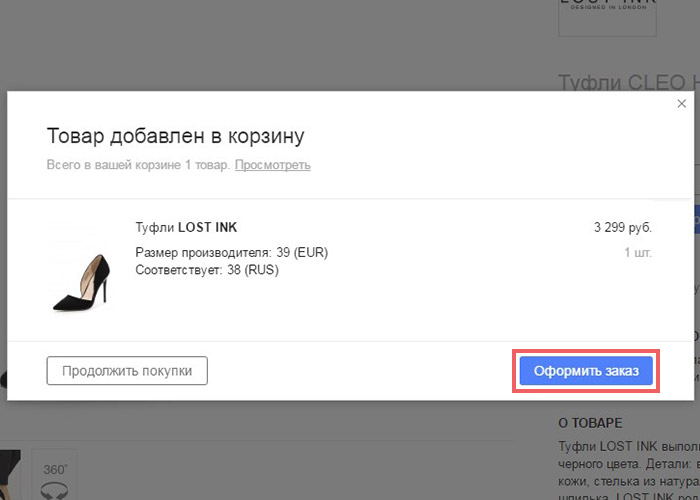Click the Оформить заказ button

click(x=586, y=371)
